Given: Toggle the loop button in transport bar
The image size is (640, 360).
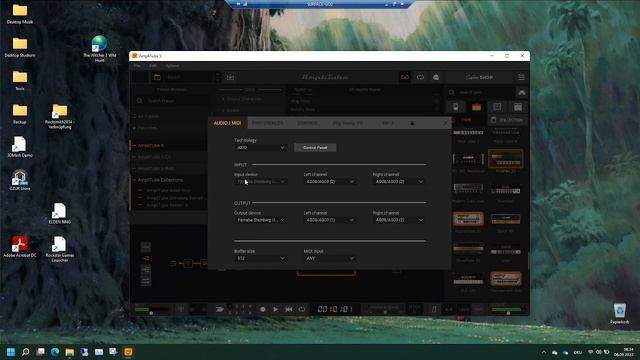Looking at the screenshot, I should (302, 309).
